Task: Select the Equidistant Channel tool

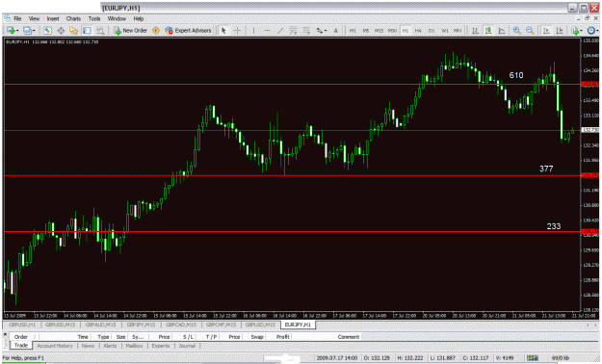Action: (294, 31)
